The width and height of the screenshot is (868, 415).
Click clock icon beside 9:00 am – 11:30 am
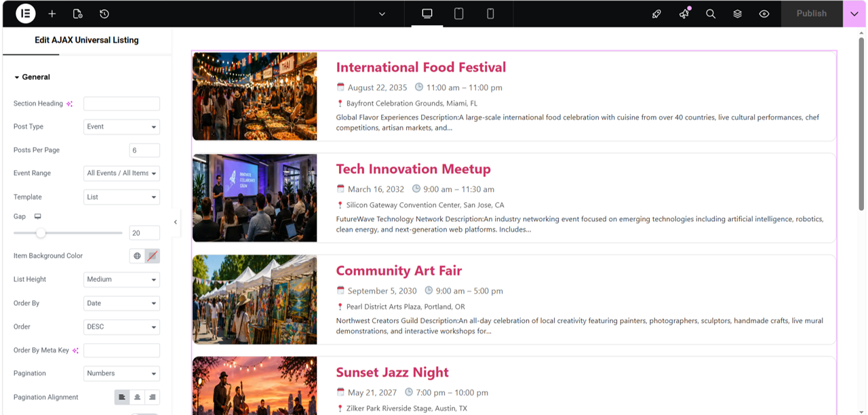point(416,189)
